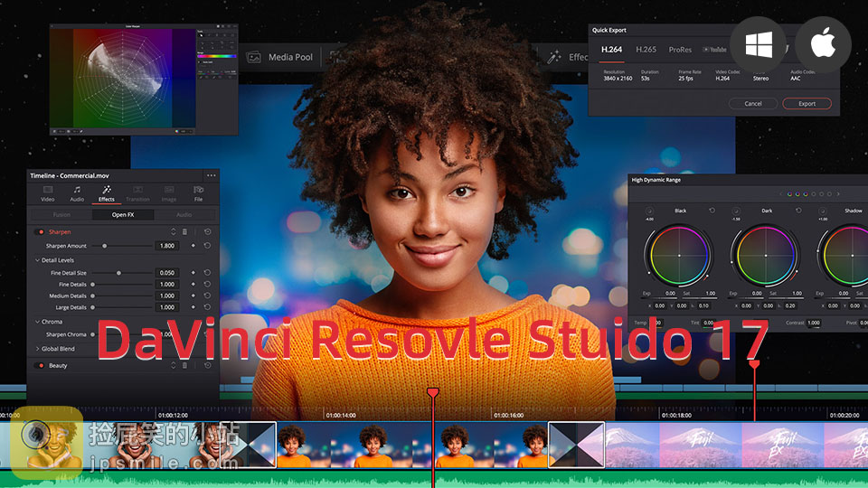Click the Black zone color wheel center
This screenshot has width=868, height=488.
[x=679, y=256]
